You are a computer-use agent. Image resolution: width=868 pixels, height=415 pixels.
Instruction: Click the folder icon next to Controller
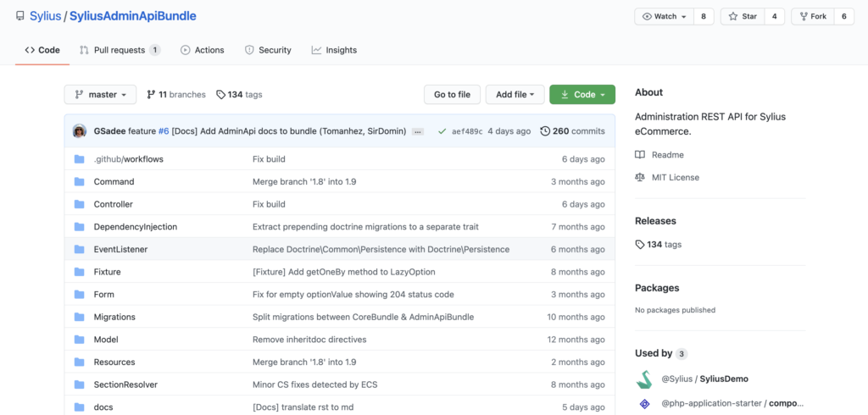[79, 204]
